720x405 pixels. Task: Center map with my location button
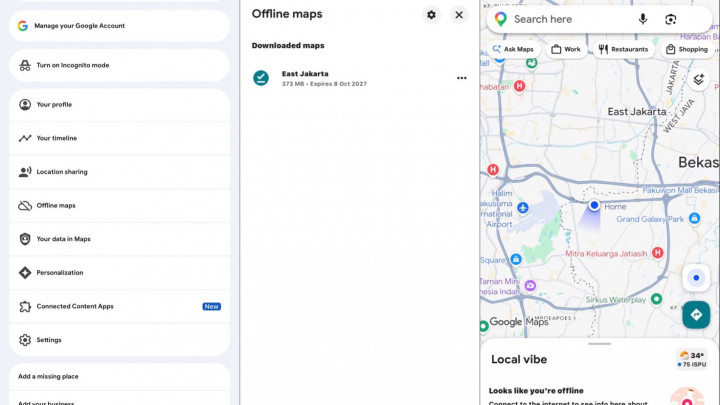click(x=696, y=278)
